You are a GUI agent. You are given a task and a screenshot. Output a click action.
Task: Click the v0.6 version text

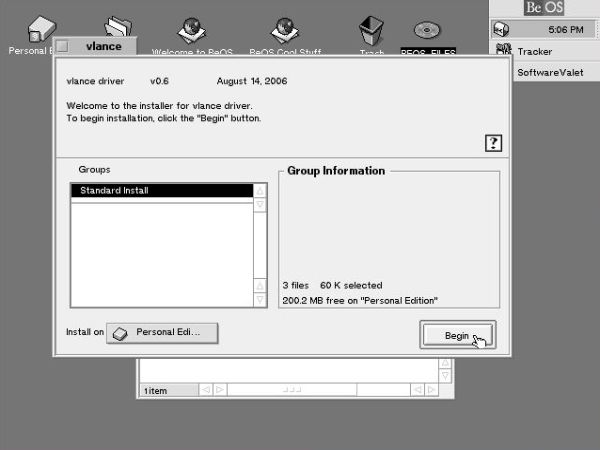click(x=159, y=81)
